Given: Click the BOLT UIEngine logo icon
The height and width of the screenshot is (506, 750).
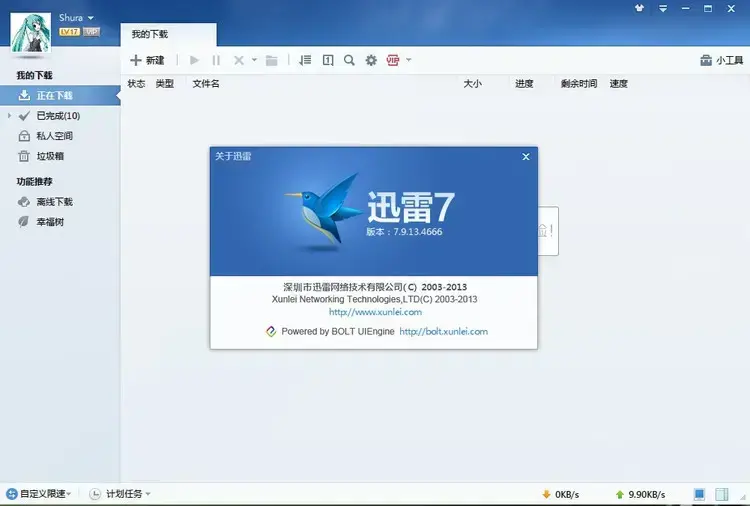Looking at the screenshot, I should click(x=271, y=331).
